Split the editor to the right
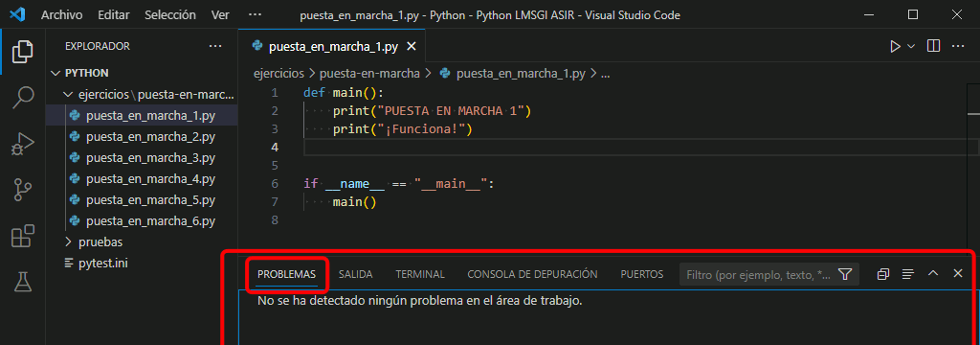This screenshot has width=980, height=345. tap(933, 46)
